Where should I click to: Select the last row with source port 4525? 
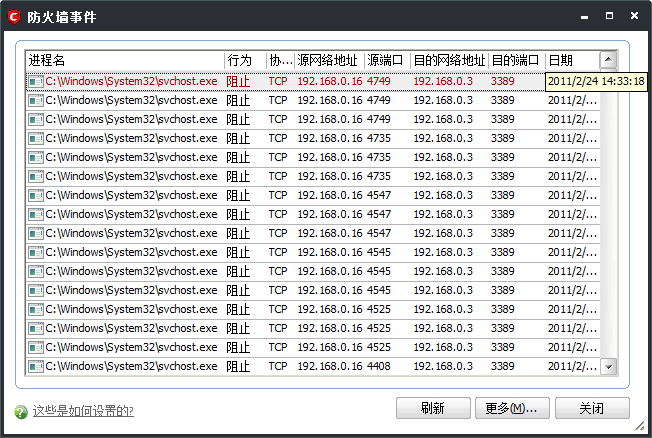[x=313, y=347]
